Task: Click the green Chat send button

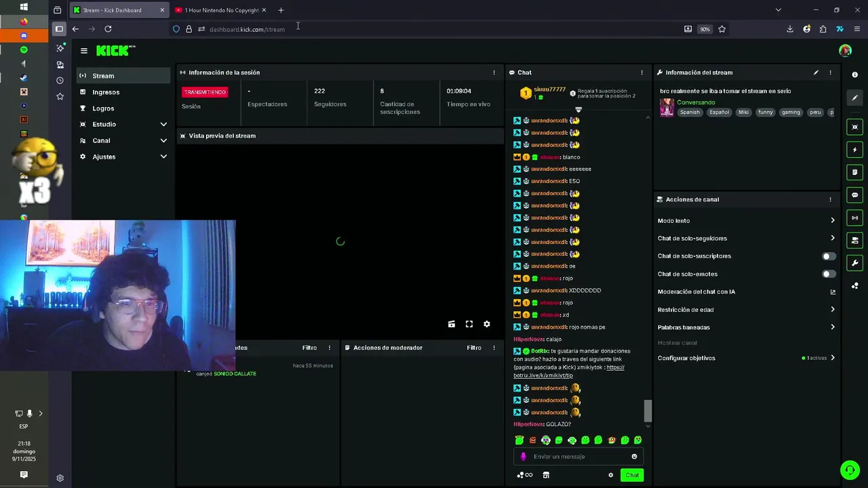Action: point(632,475)
